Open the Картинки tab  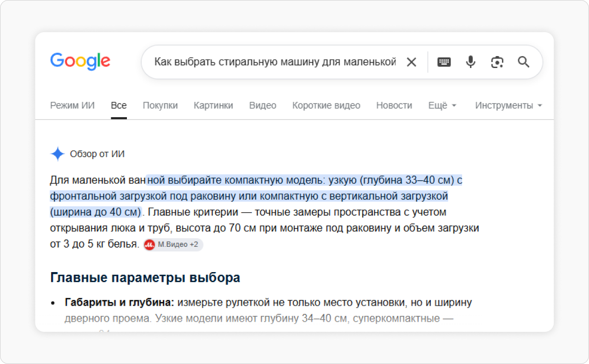[213, 105]
